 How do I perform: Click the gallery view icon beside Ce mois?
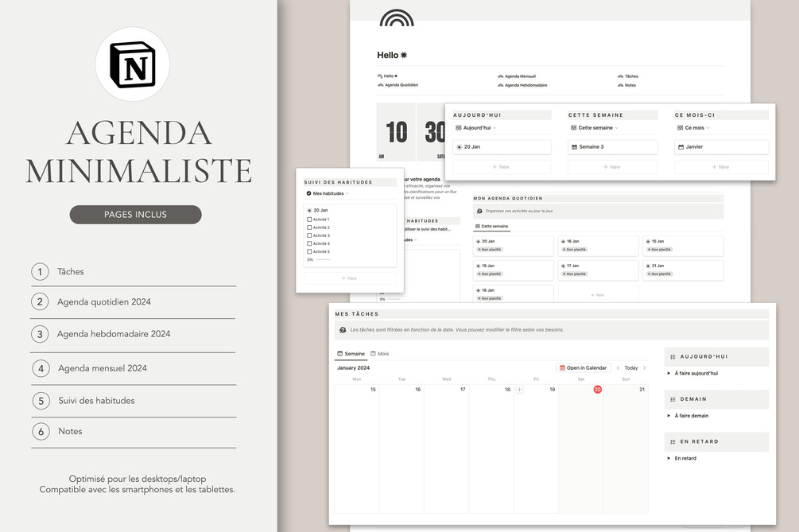point(680,128)
